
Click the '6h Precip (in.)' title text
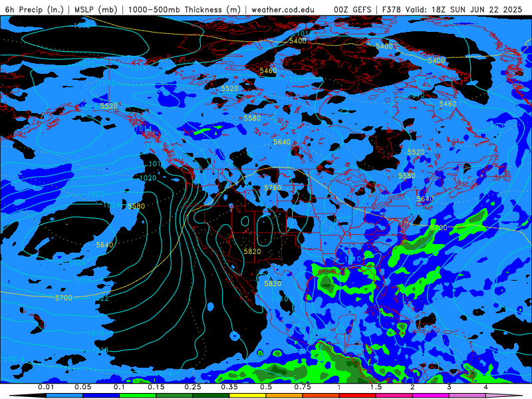point(35,9)
